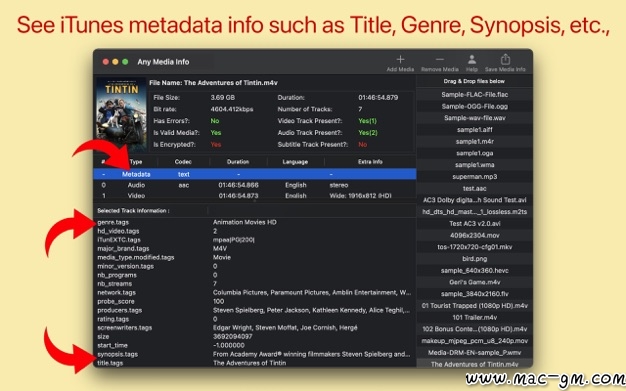The height and width of the screenshot is (391, 626).
Task: Select Sample-wav-file.wav in file list
Action: (x=474, y=118)
